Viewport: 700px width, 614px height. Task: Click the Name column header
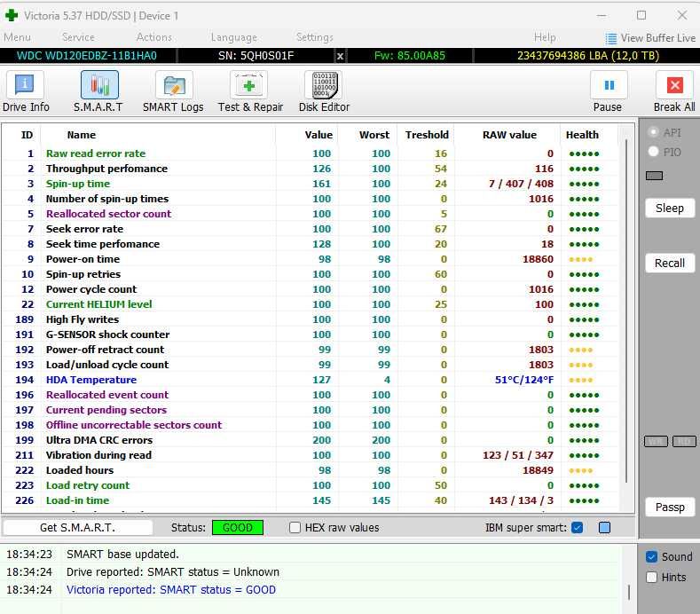click(82, 135)
